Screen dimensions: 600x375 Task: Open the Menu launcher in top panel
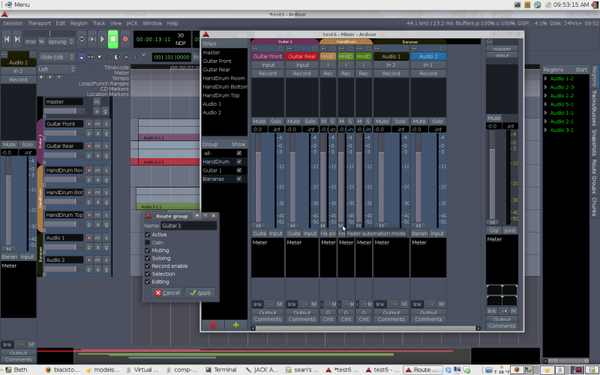[x=17, y=5]
